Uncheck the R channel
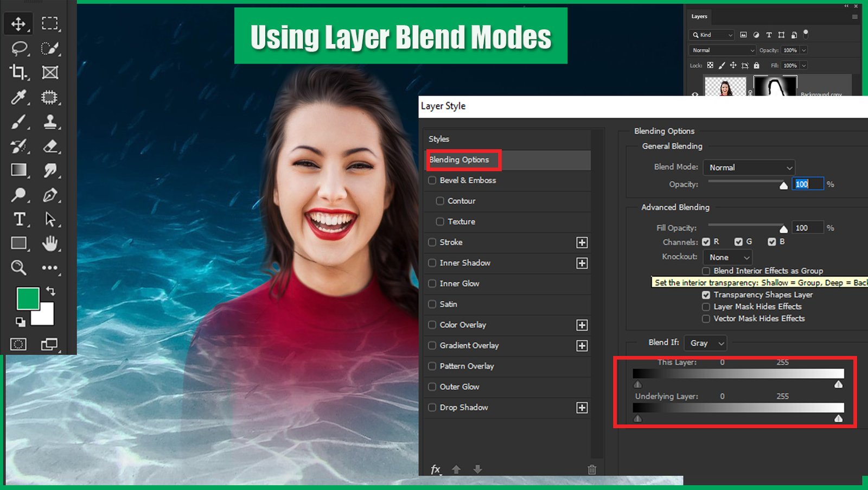Image resolution: width=868 pixels, height=490 pixels. (706, 241)
